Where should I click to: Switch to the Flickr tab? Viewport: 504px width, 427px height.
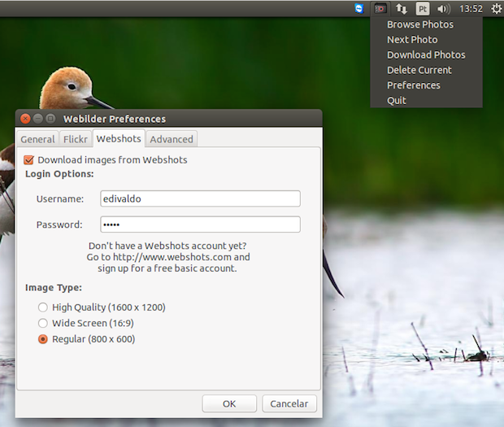click(x=76, y=139)
